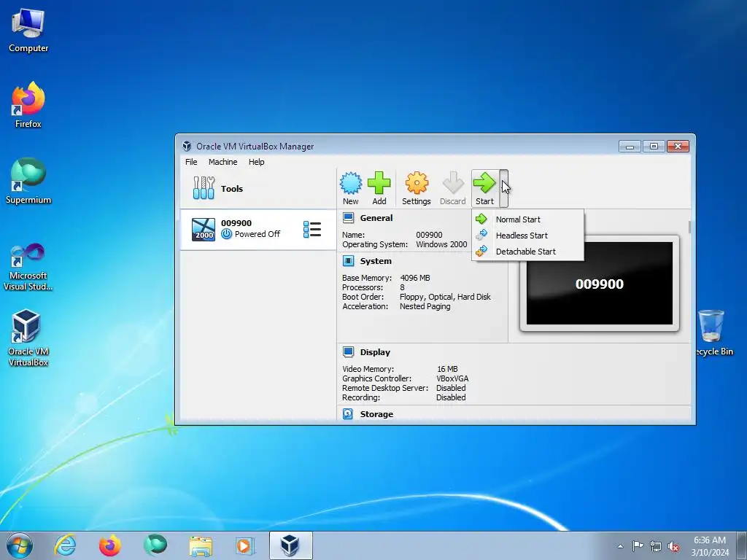
Task: Open VM Settings via the gear icon
Action: click(x=417, y=183)
